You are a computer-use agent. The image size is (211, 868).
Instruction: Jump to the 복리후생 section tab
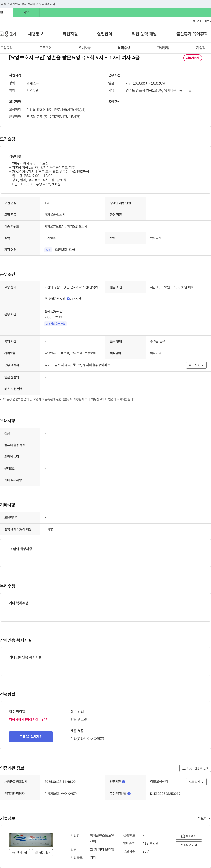point(124,48)
